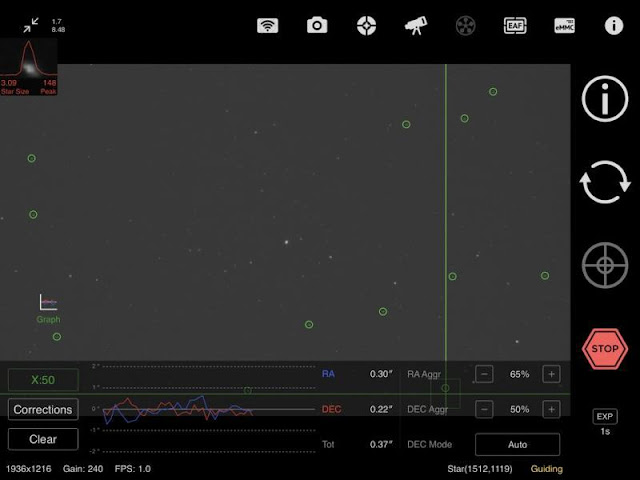The image size is (640, 480).
Task: Collapse the view with the shrink arrows
Action: (32, 24)
